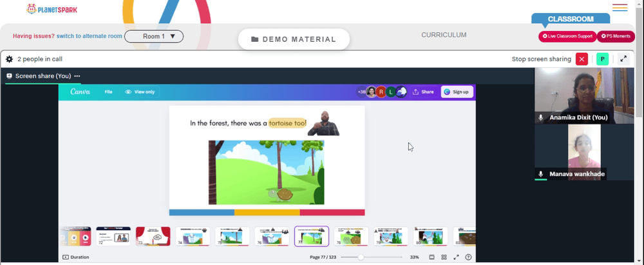644x265 pixels.
Task: Click the View only button
Action: point(140,92)
